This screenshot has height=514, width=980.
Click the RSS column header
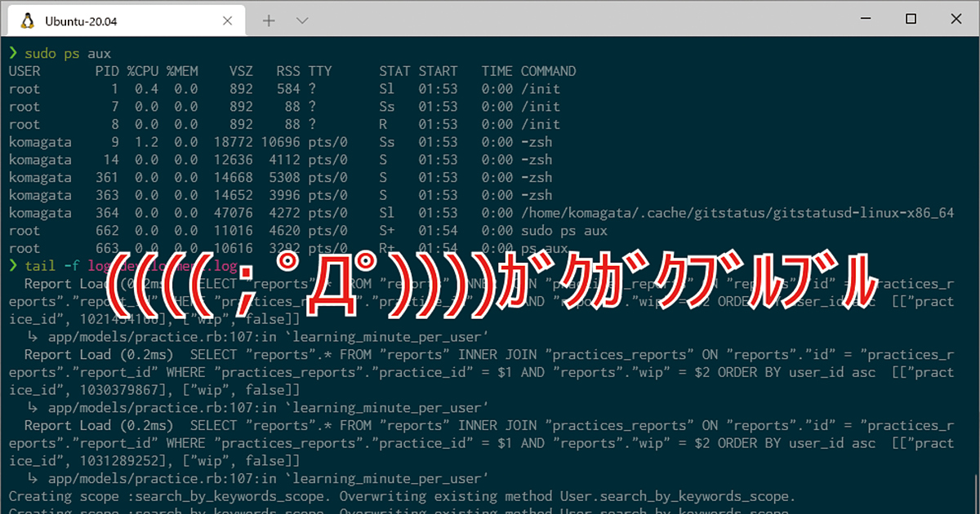288,71
